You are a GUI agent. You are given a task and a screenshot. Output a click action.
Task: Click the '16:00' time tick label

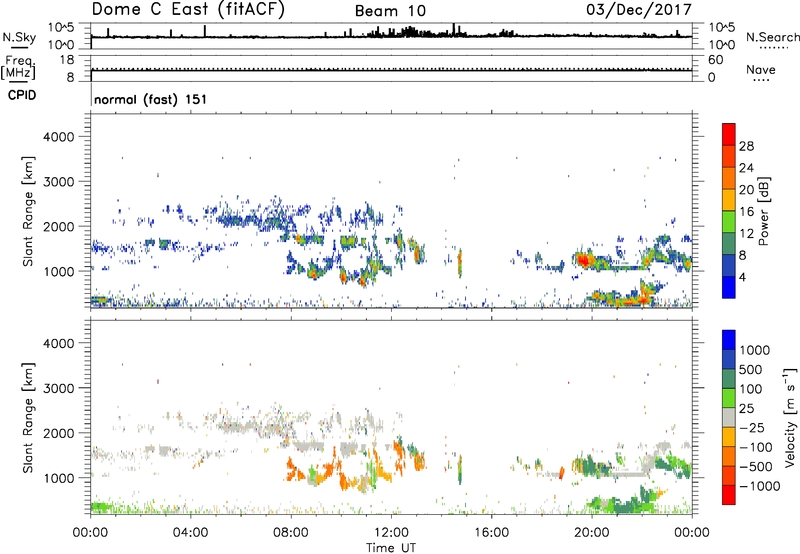point(491,533)
